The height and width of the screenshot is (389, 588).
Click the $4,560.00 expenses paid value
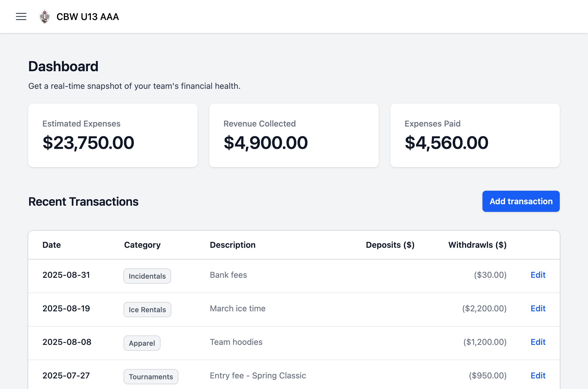tap(446, 143)
